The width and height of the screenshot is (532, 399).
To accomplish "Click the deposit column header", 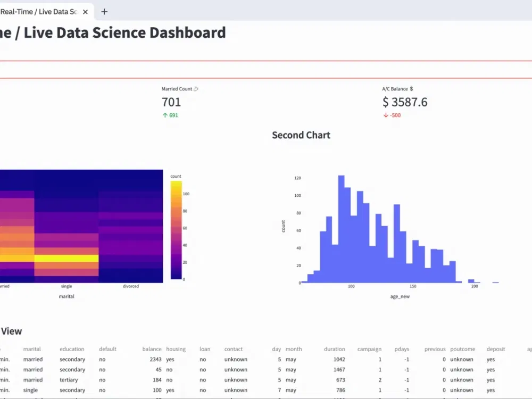I will (x=496, y=349).
